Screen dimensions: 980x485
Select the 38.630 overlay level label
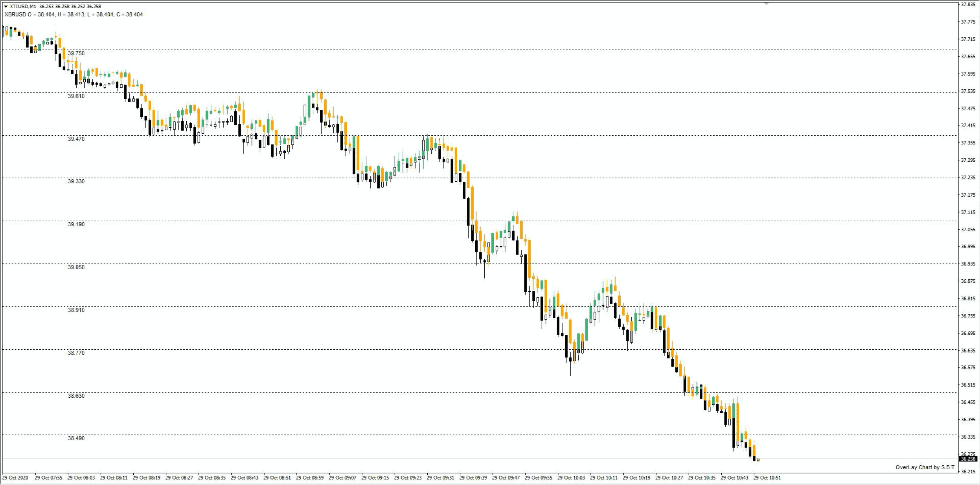click(x=76, y=396)
